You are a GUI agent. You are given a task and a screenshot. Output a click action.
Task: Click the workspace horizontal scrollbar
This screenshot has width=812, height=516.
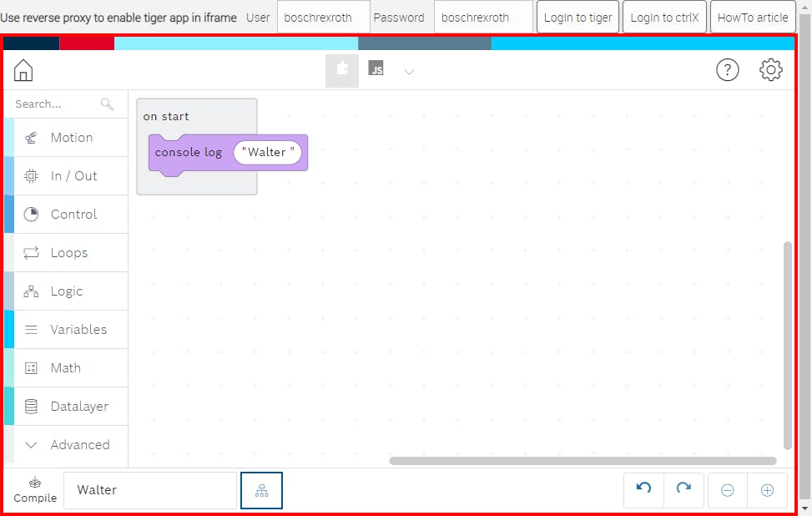coord(583,461)
